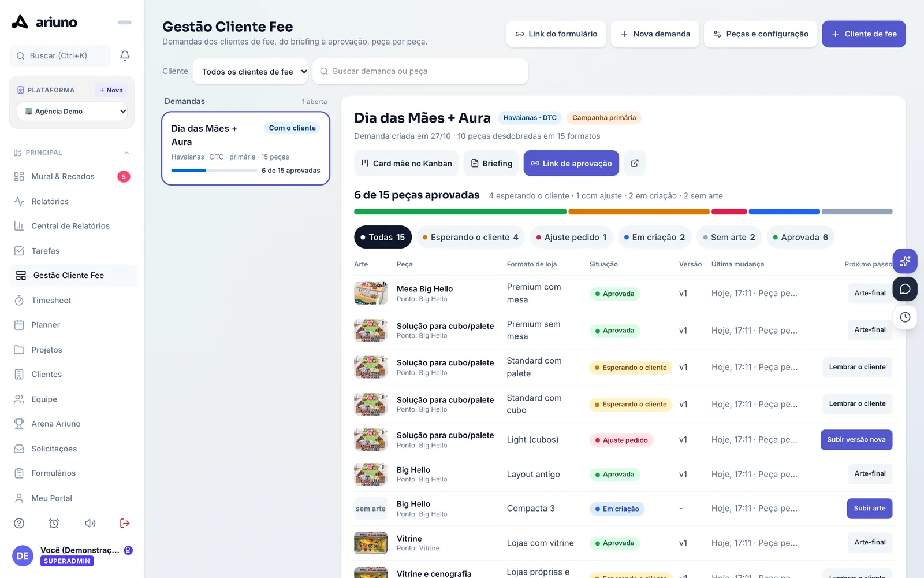Collapse the PRINCIPAL section chevron

126,153
